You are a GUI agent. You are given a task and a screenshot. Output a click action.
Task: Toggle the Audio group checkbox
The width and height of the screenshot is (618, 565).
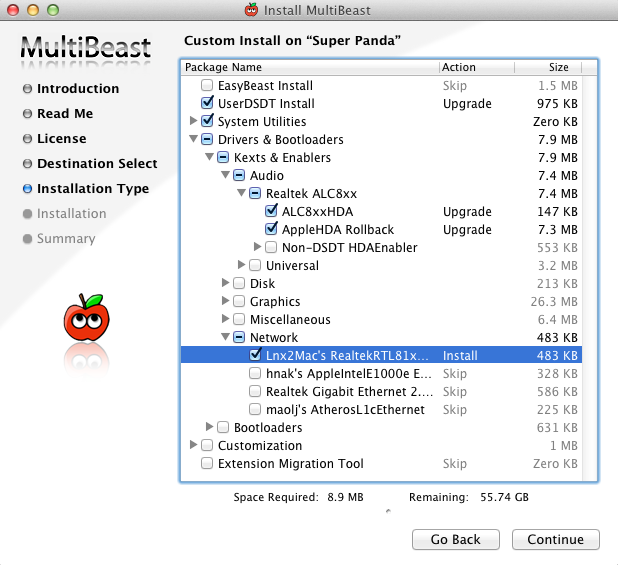click(x=239, y=175)
